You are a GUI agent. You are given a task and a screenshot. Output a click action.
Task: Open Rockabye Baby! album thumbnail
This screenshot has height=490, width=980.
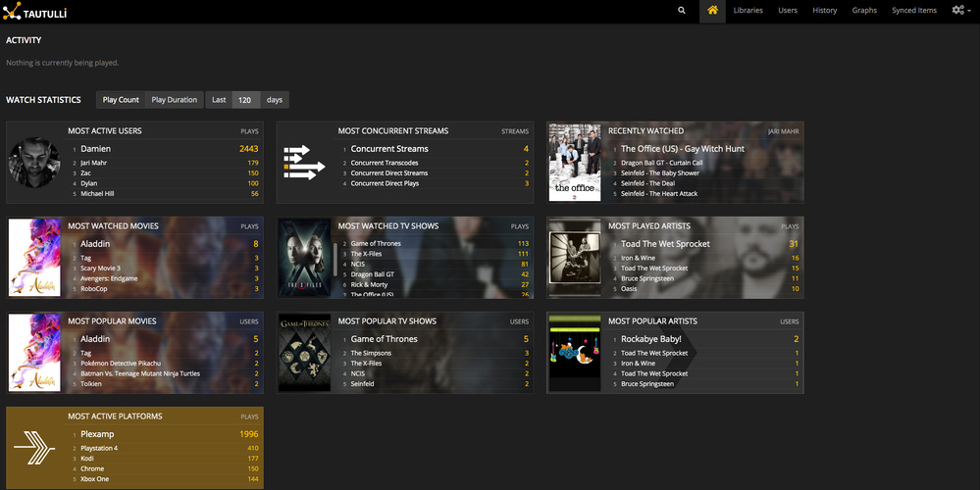tap(575, 353)
